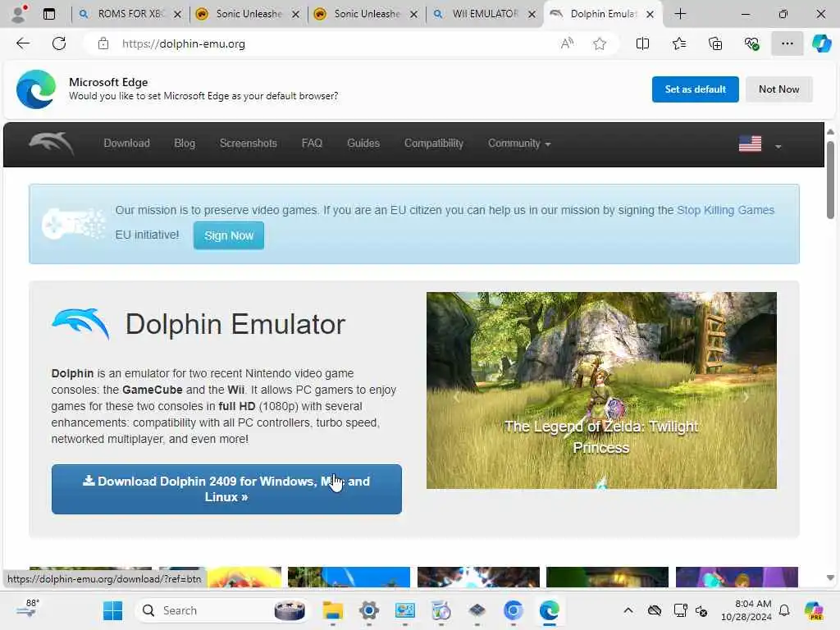Click Set as default button
The height and width of the screenshot is (630, 840).
pyautogui.click(x=695, y=89)
